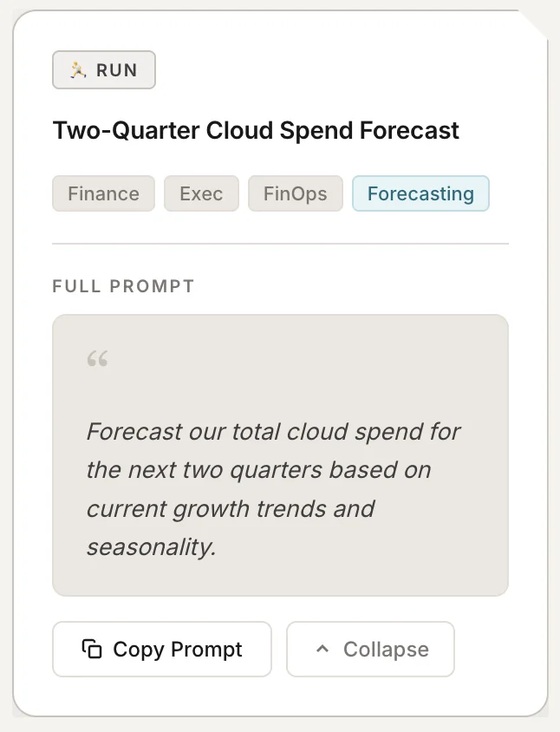Screen dimensions: 560x732
Task: Click the copy icon inside Copy Prompt button
Action: 93,649
